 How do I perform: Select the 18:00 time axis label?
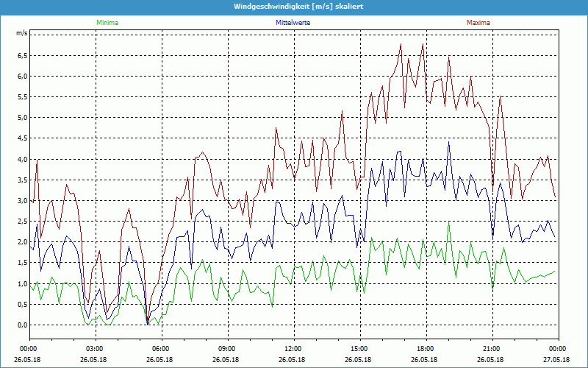tap(426, 349)
